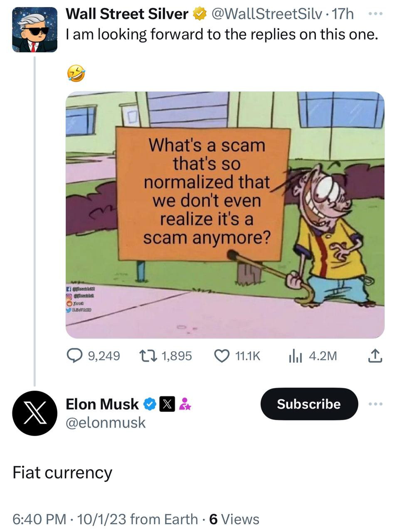The width and height of the screenshot is (397, 532).
Task: Open the view analytics bar icon
Action: 295,356
